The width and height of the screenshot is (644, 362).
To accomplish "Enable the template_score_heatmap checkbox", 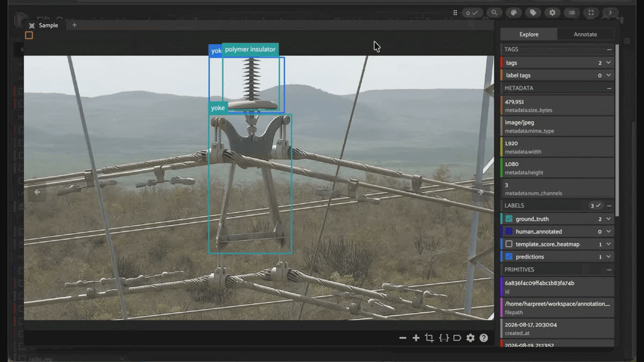I will (509, 244).
